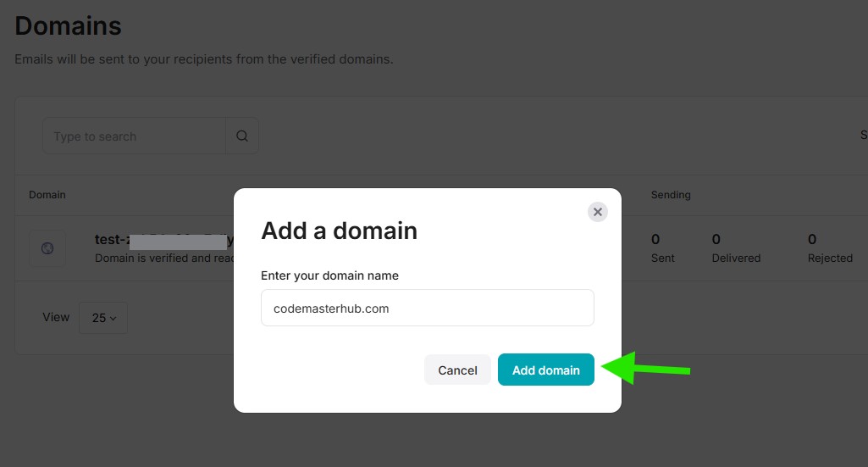Click the Domains page heading
The height and width of the screenshot is (467, 868).
[x=69, y=26]
